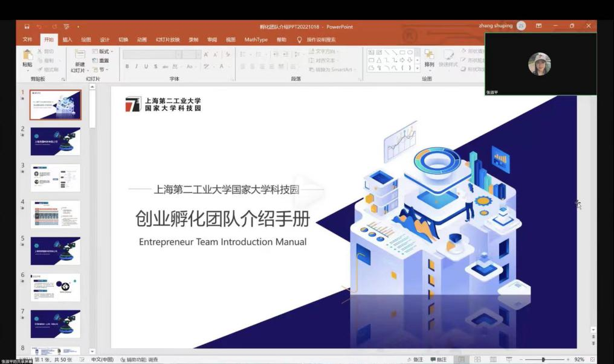The height and width of the screenshot is (364, 614).
Task: Open ribbon display options in title bar
Action: tap(539, 26)
